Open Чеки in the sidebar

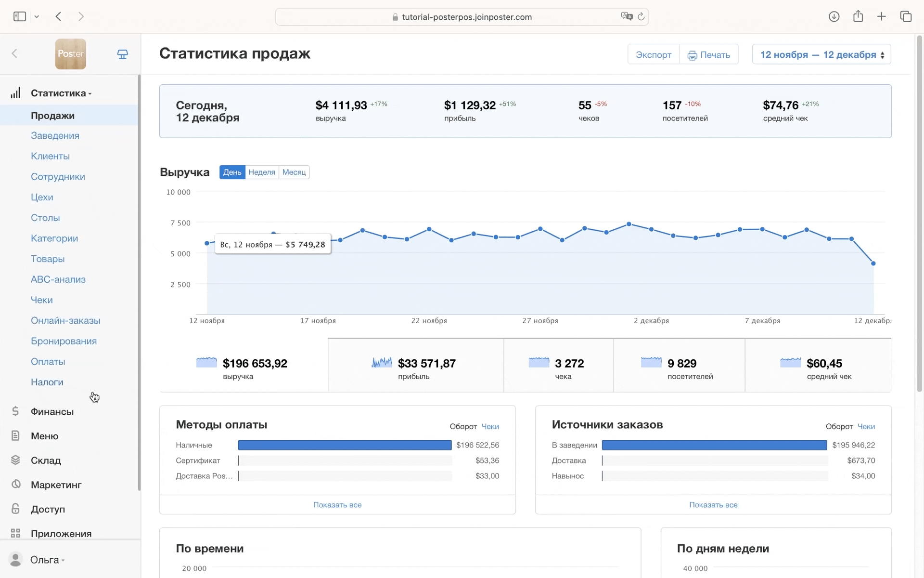42,300
